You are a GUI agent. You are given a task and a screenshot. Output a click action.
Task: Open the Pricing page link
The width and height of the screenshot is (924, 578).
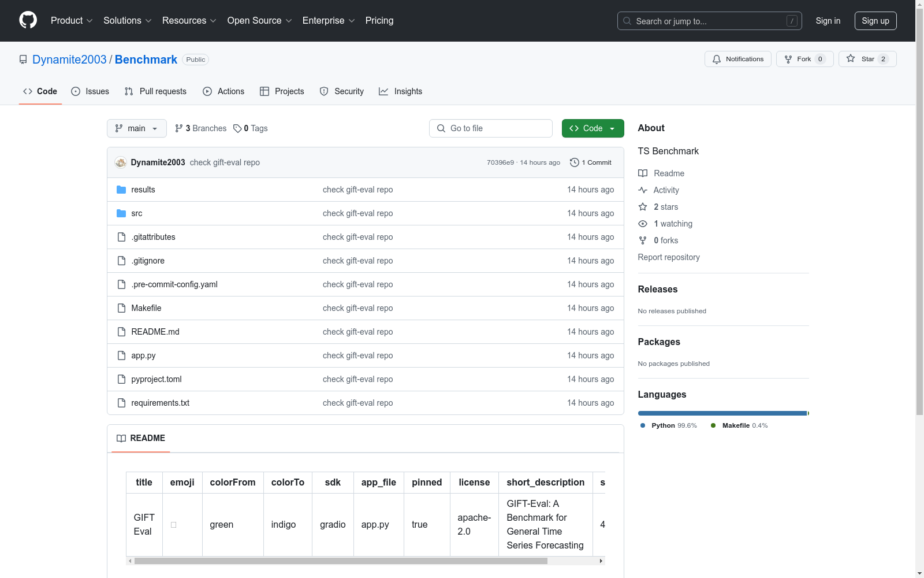[x=379, y=20]
